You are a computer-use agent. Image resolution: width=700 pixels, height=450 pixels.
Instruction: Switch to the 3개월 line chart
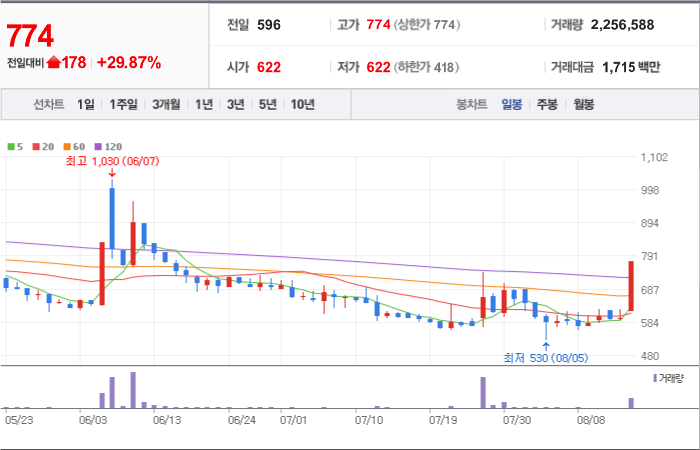pyautogui.click(x=166, y=104)
